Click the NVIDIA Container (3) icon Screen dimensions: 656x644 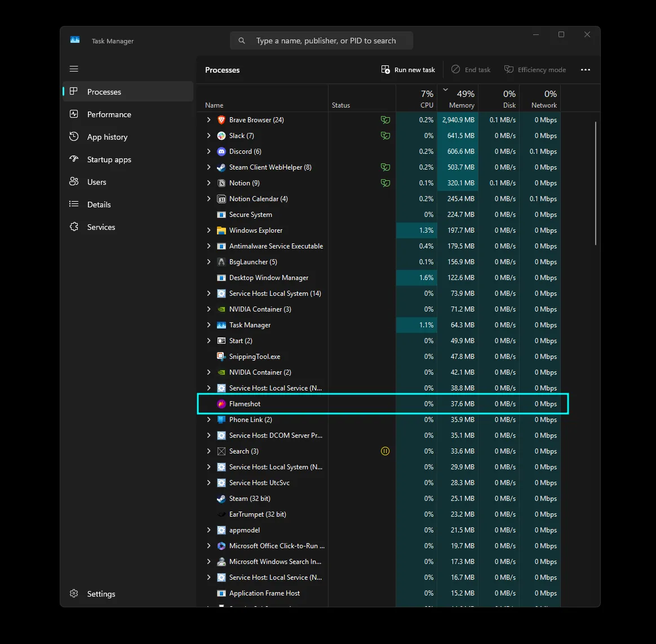pyautogui.click(x=221, y=309)
